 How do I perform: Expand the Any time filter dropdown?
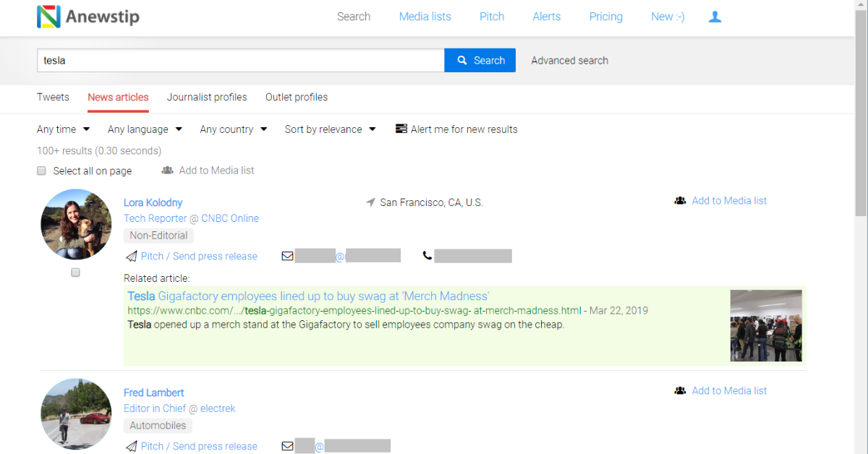64,129
